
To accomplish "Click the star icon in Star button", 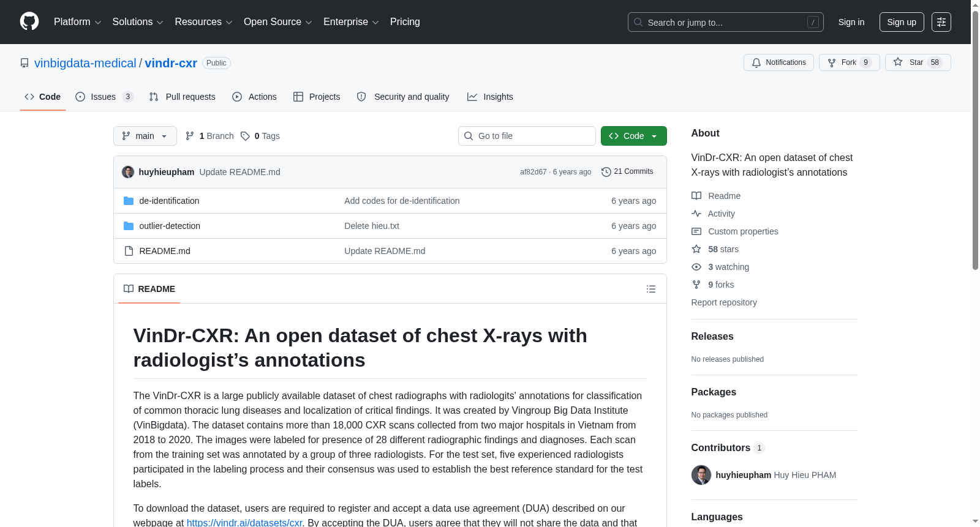I will (x=898, y=62).
